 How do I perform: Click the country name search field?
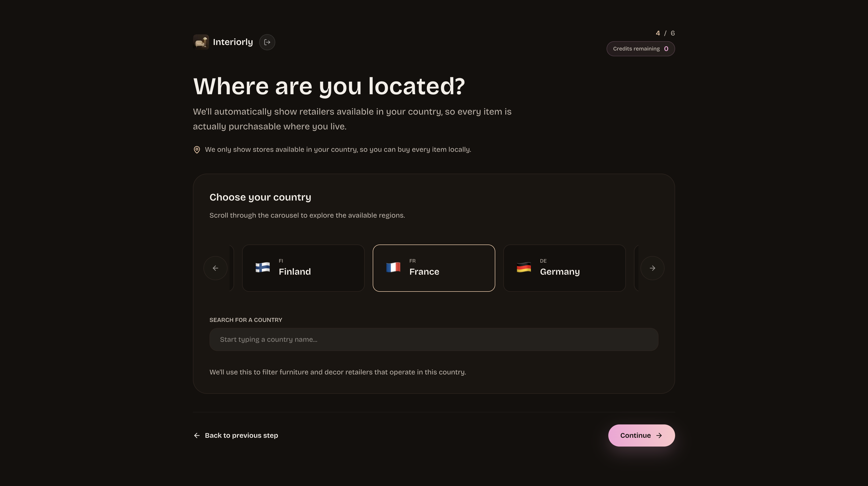tap(433, 339)
